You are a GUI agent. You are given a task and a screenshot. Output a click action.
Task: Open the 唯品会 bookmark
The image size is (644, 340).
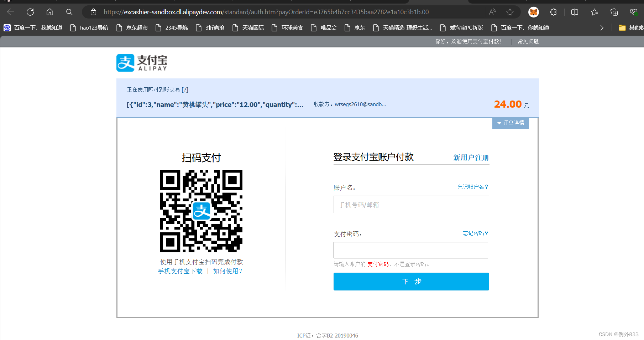324,27
